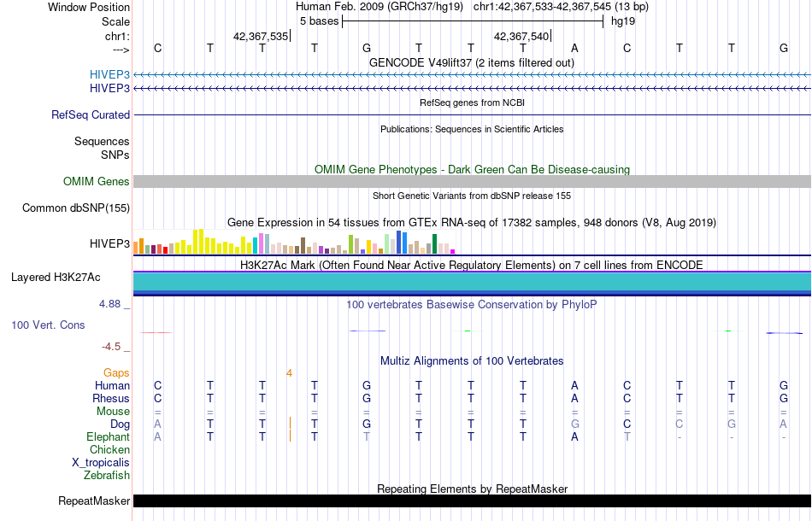
Task: Click the 42,367,540 position marker
Action: click(521, 36)
